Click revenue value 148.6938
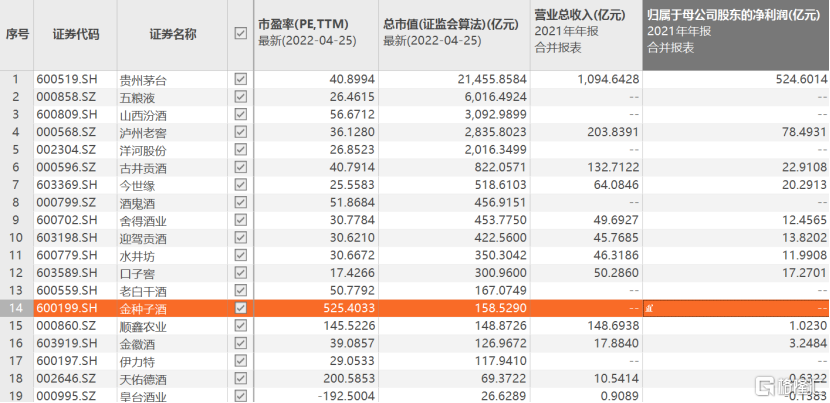The image size is (830, 403). pyautogui.click(x=612, y=325)
